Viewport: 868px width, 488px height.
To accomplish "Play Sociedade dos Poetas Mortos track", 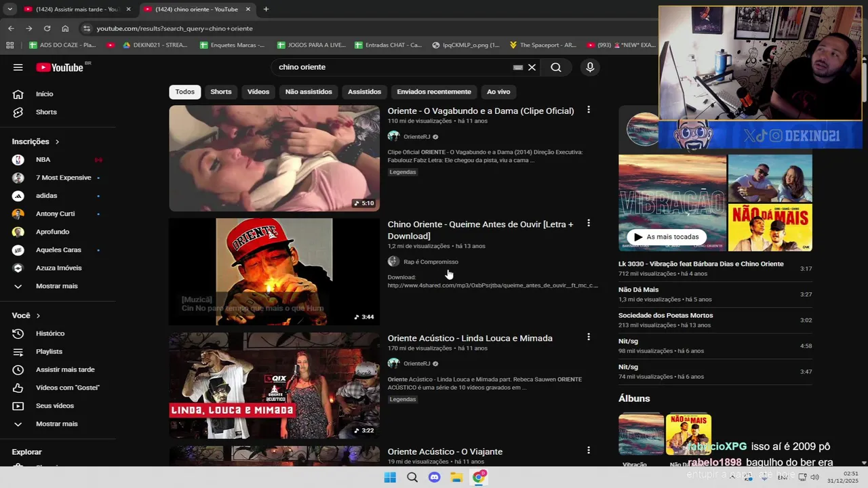I will (x=715, y=320).
